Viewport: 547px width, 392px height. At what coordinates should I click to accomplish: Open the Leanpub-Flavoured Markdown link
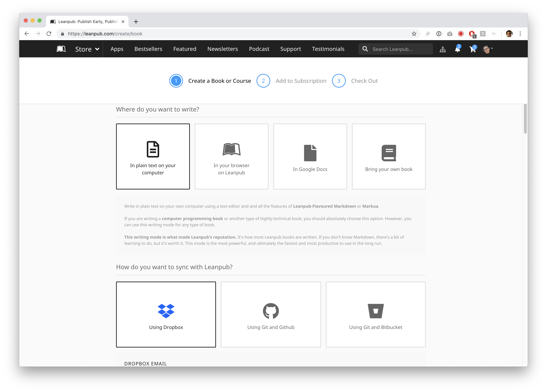point(324,206)
